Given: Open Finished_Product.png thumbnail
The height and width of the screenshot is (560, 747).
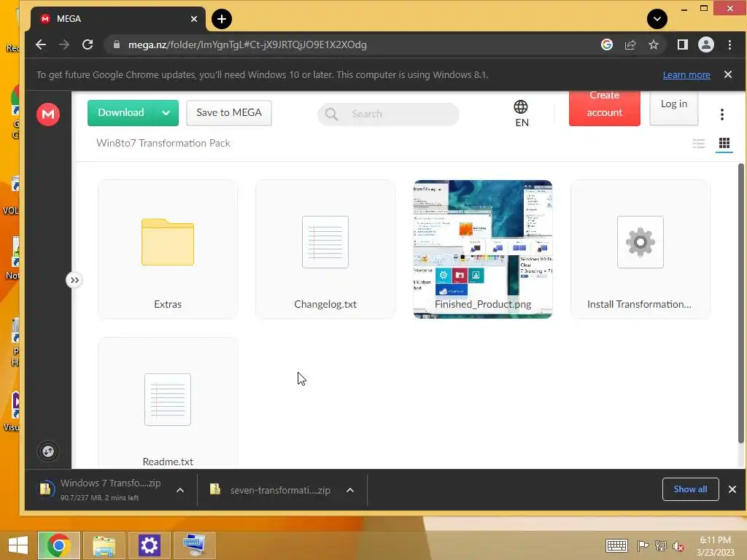Looking at the screenshot, I should [483, 249].
